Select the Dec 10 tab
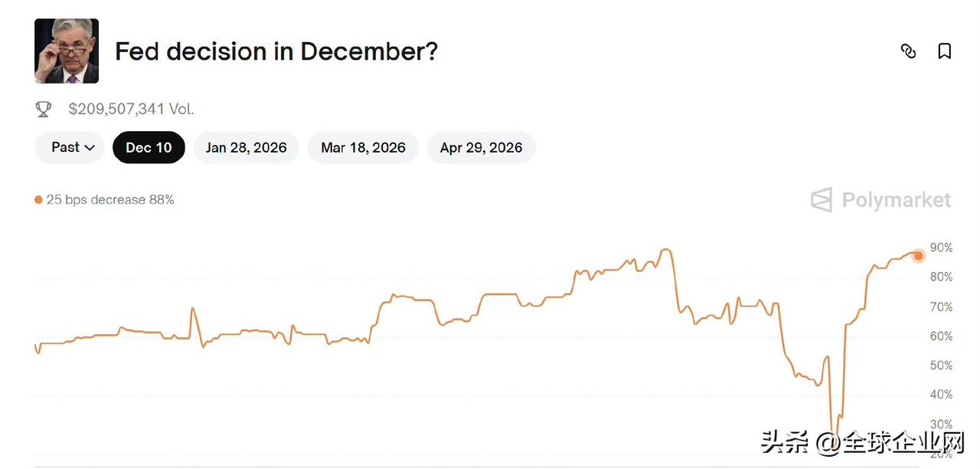This screenshot has width=980, height=469. coord(149,147)
